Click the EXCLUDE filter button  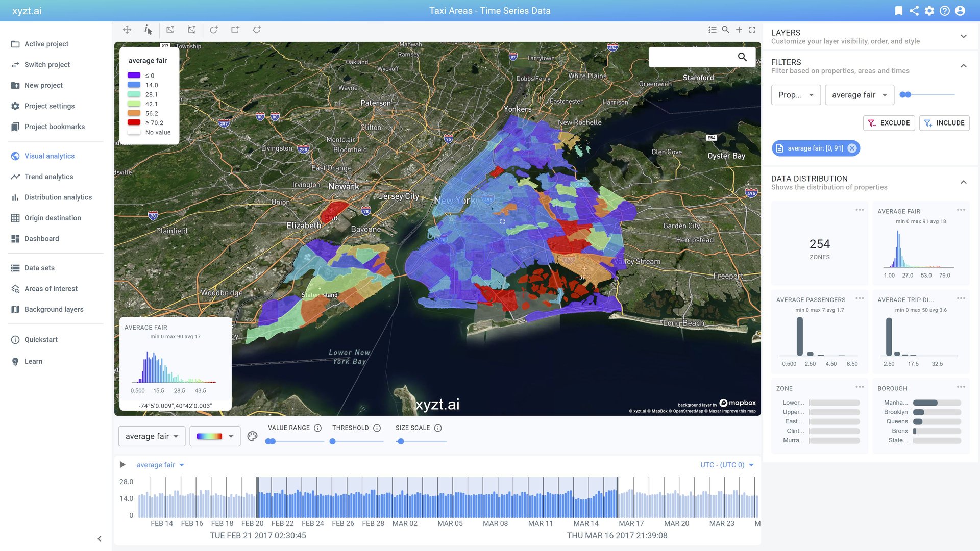[x=889, y=123]
